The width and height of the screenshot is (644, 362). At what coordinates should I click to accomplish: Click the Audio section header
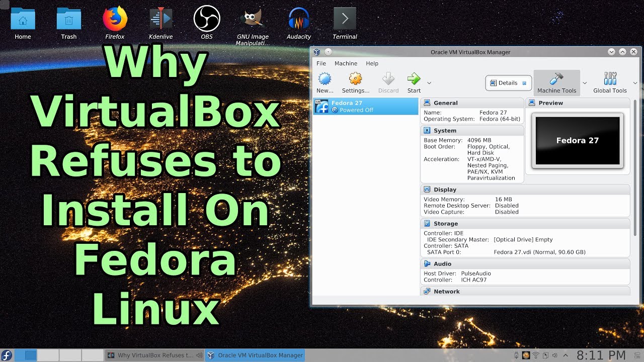525,264
